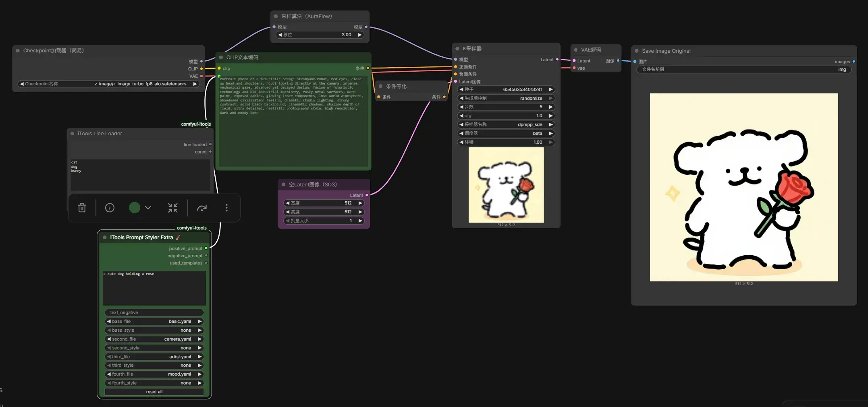
Task: Decrease 步数 value with left arrow
Action: coord(461,107)
